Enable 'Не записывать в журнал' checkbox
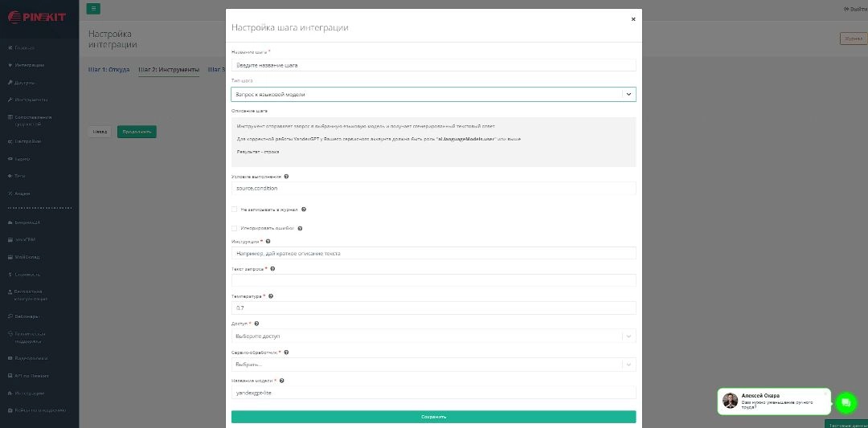Image resolution: width=868 pixels, height=428 pixels. click(235, 209)
